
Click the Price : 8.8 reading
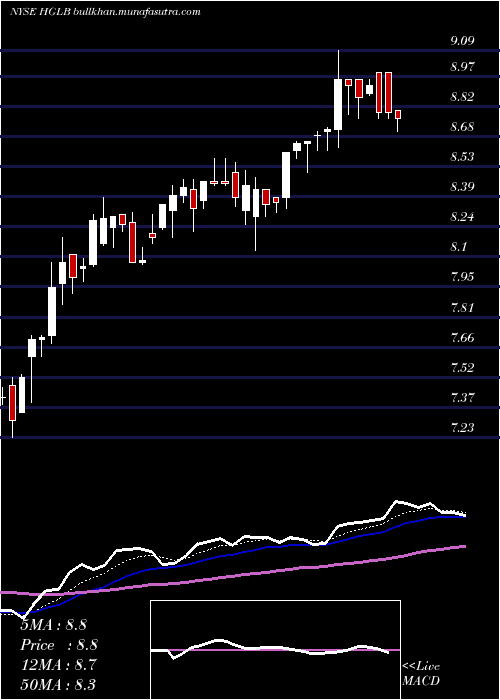point(59,645)
